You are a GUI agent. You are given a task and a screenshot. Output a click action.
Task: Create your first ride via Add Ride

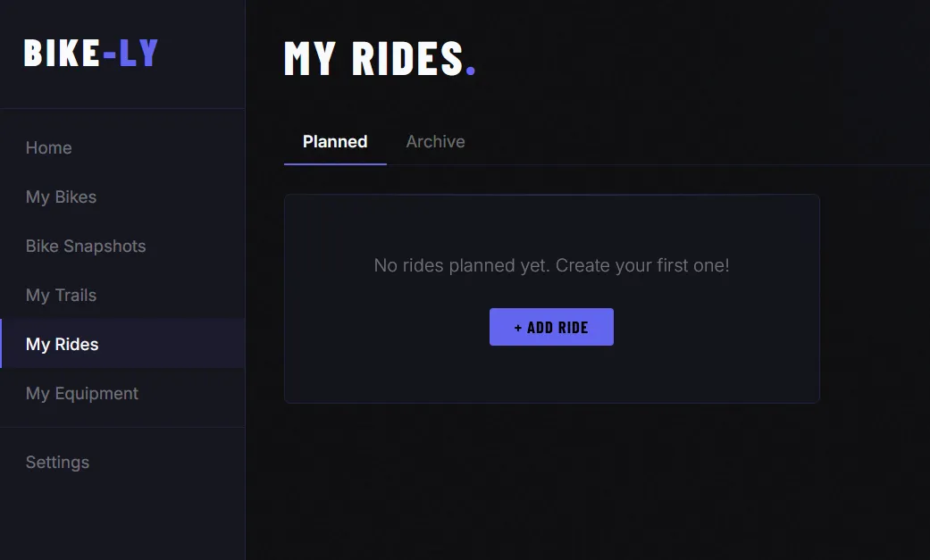(x=551, y=327)
